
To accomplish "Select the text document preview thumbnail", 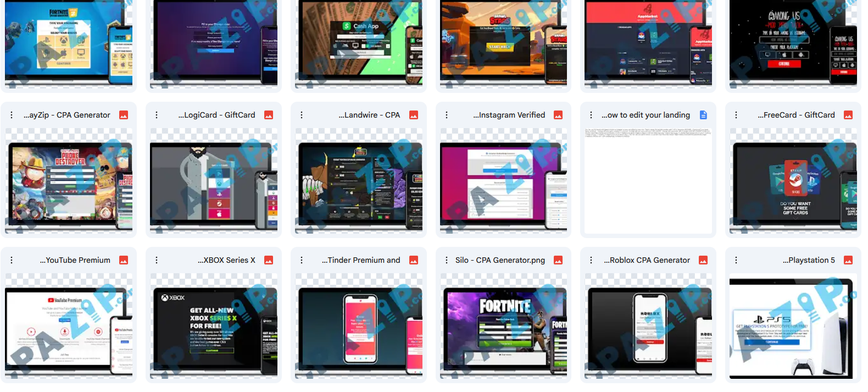I will click(648, 181).
